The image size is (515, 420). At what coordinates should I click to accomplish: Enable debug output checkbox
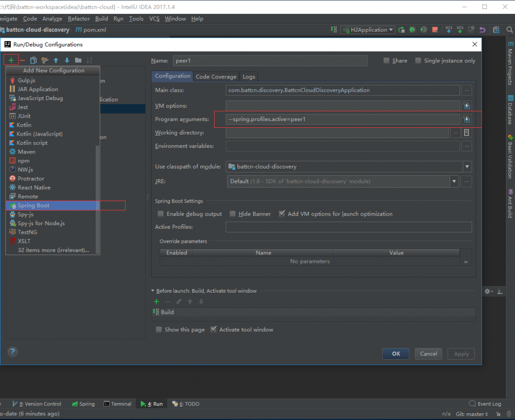pyautogui.click(x=161, y=214)
